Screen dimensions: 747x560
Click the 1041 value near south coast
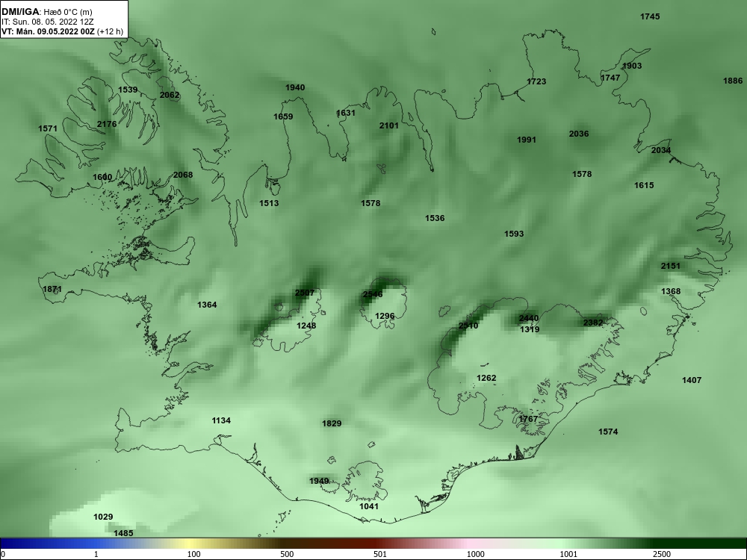369,506
